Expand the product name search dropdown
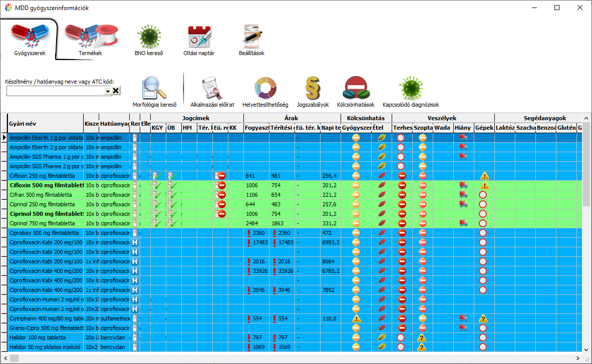Image resolution: width=592 pixels, height=364 pixels. [108, 91]
